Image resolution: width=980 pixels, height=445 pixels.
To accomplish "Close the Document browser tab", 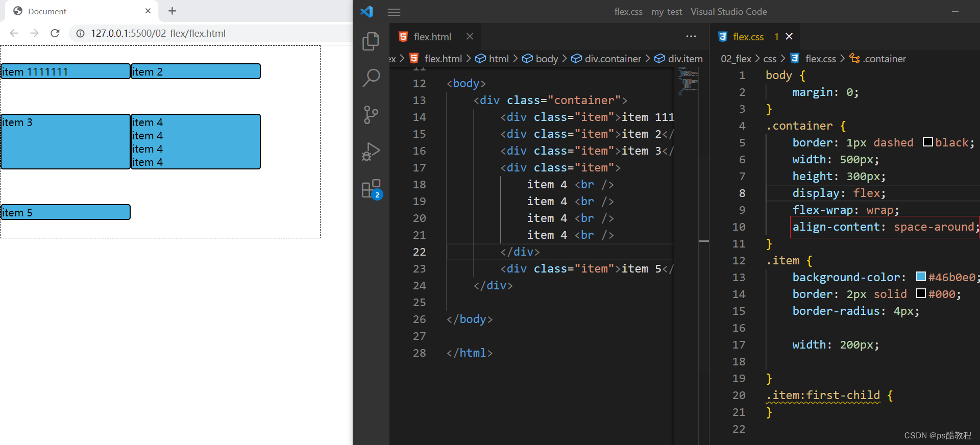I will point(148,11).
